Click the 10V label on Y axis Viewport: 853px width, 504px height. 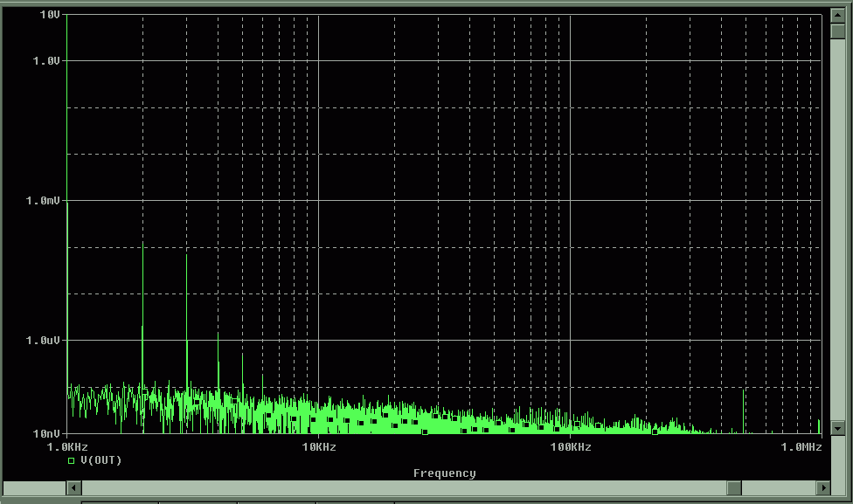tap(50, 16)
